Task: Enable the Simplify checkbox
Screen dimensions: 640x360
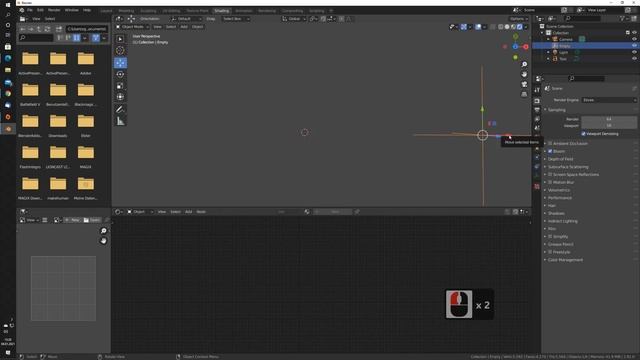Action: pyautogui.click(x=550, y=237)
